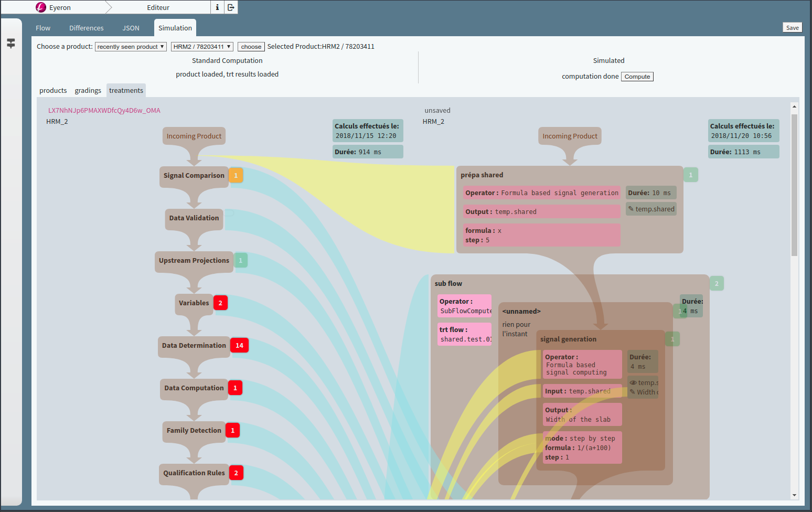Click the pencil Width output tag

[643, 392]
